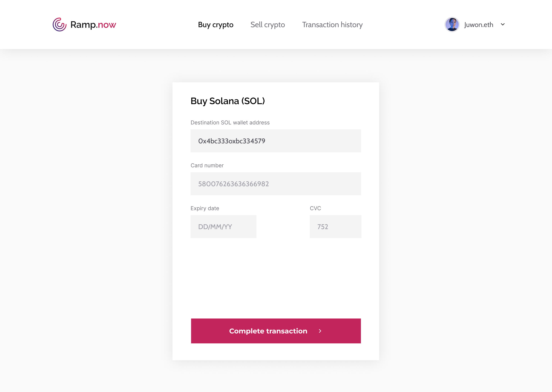
Task: Click the Buy Solana (SOL) heading
Action: pos(228,101)
